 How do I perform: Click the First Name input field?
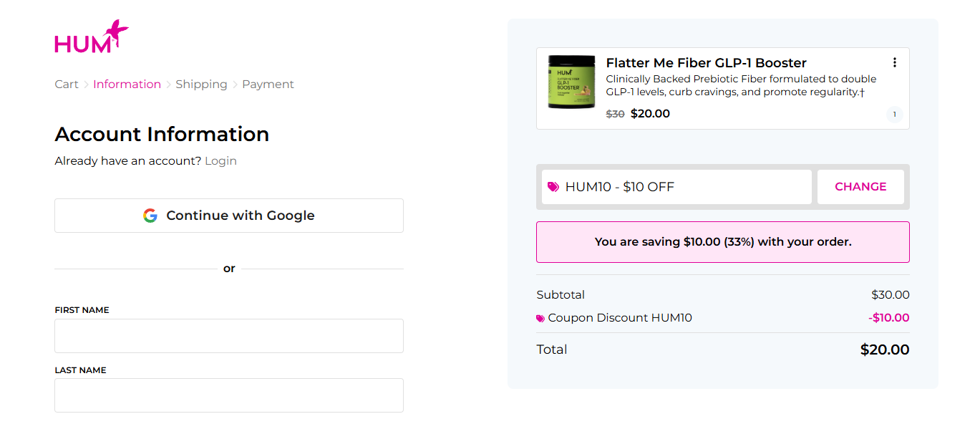pos(228,335)
